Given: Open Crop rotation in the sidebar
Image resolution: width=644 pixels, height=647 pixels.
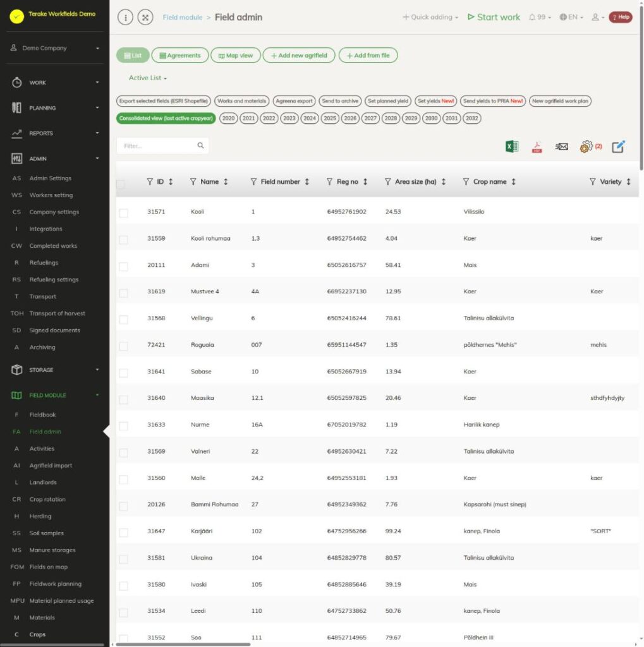Looking at the screenshot, I should 47,499.
